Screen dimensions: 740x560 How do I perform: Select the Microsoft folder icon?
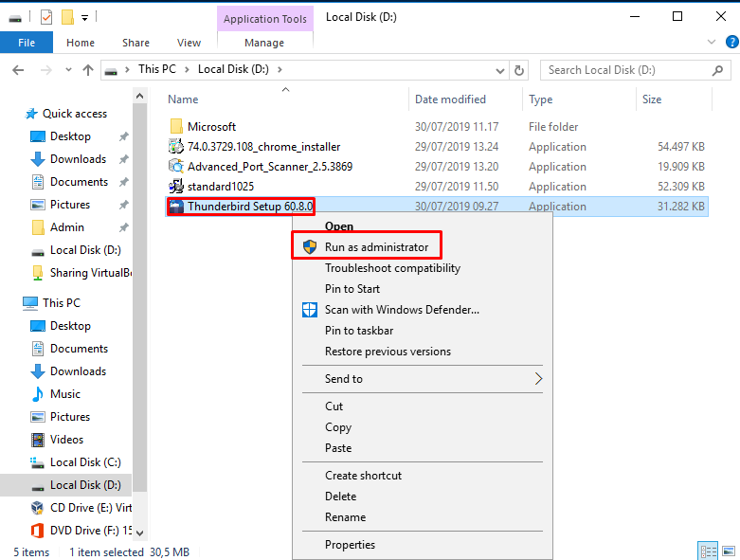(176, 126)
